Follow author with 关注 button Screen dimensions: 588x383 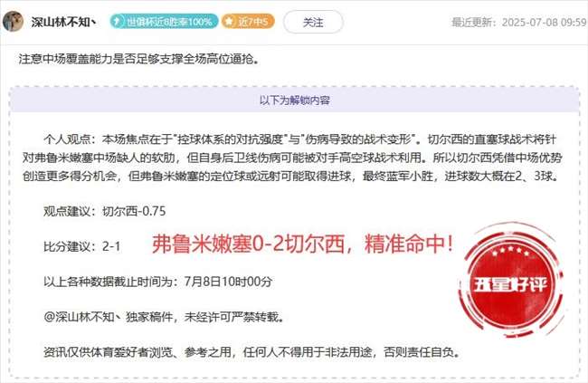tap(313, 22)
